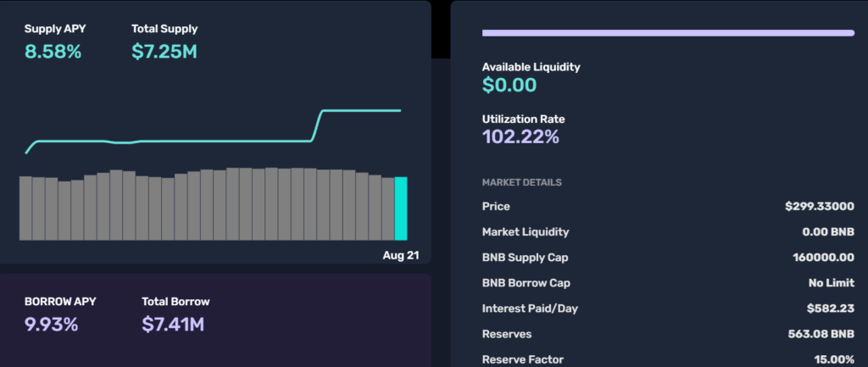This screenshot has width=868, height=367.
Task: Click the highlighted cyan bar in the supply chart
Action: click(401, 209)
